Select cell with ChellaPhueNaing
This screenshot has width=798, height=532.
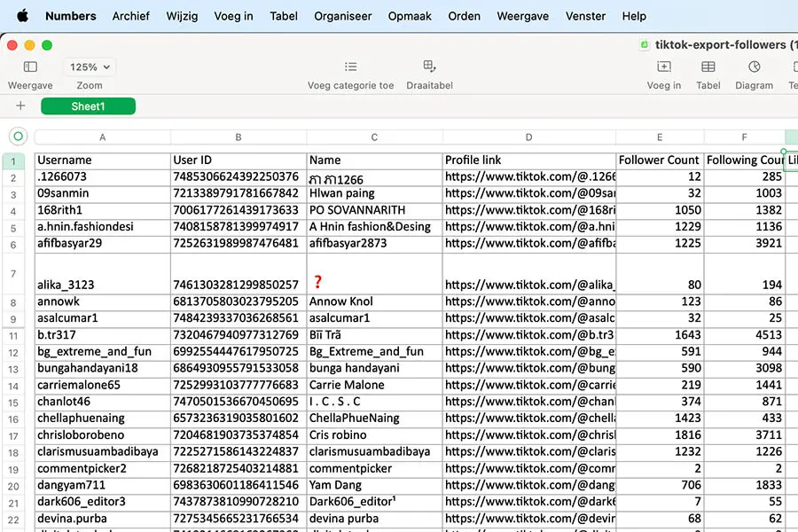click(374, 419)
